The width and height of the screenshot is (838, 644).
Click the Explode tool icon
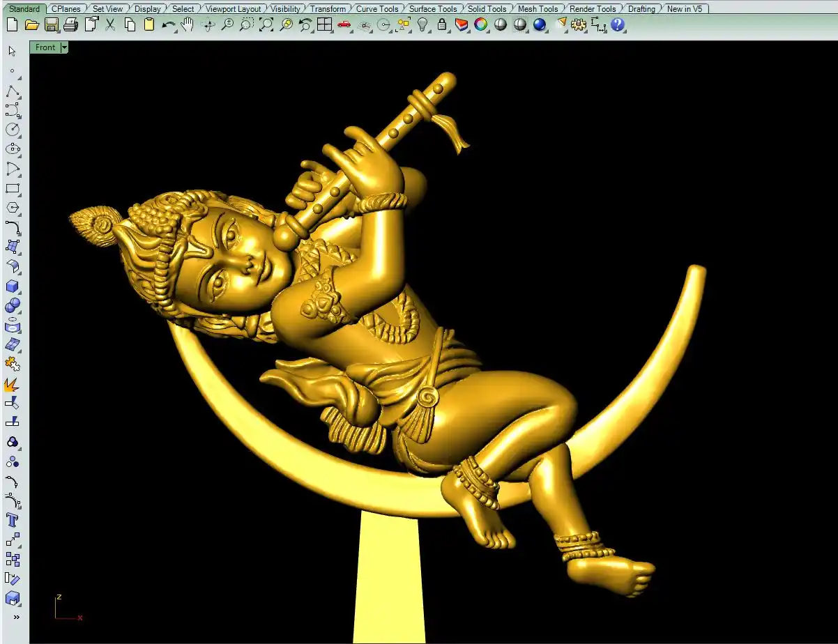tap(13, 384)
